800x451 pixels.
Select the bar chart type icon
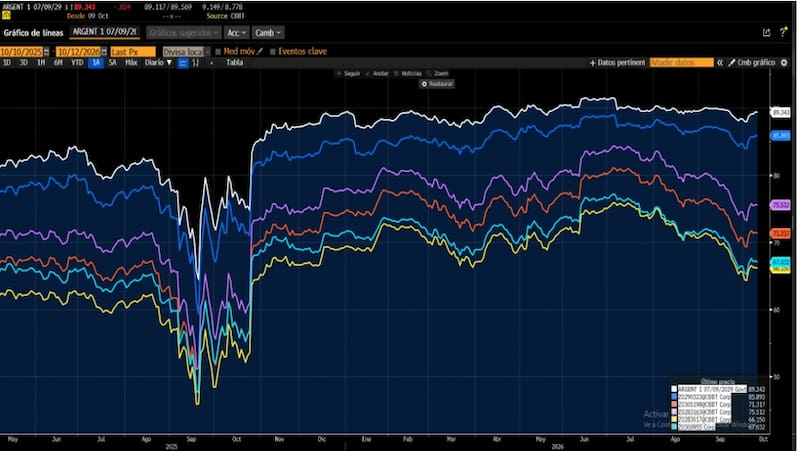(196, 63)
